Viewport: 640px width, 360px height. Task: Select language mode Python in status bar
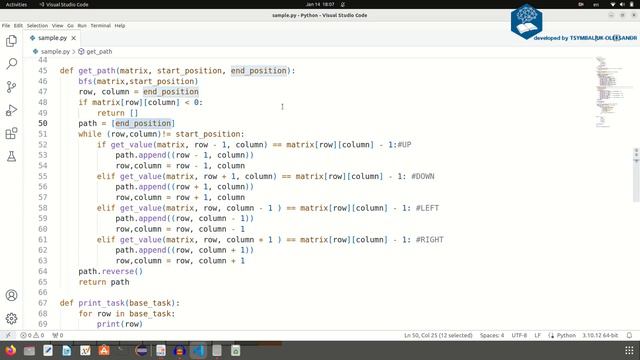(x=566, y=335)
